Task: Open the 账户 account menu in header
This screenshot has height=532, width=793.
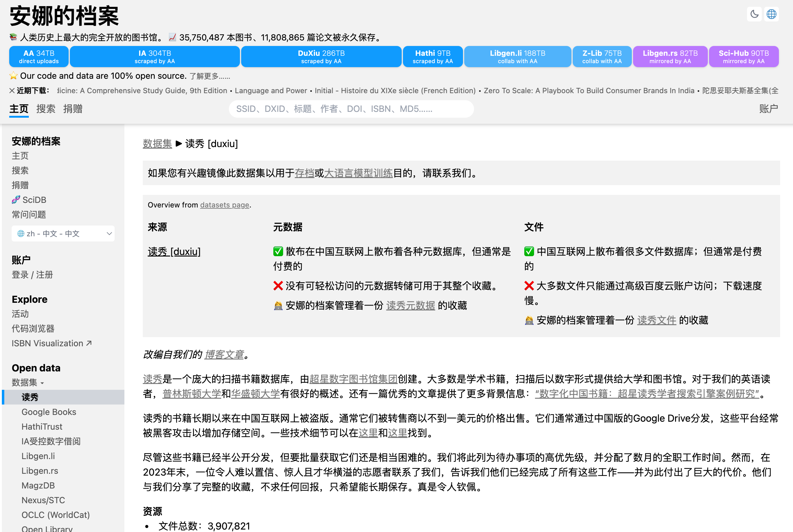Action: (x=768, y=109)
